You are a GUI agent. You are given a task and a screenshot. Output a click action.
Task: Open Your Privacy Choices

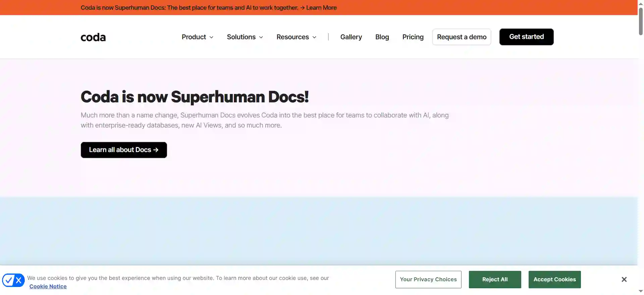pos(428,279)
